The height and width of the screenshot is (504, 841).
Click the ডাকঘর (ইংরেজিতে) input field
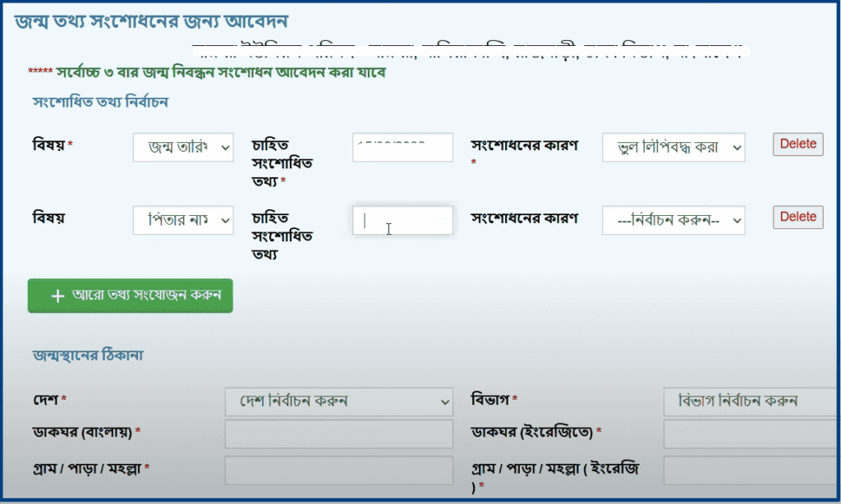(x=772, y=434)
